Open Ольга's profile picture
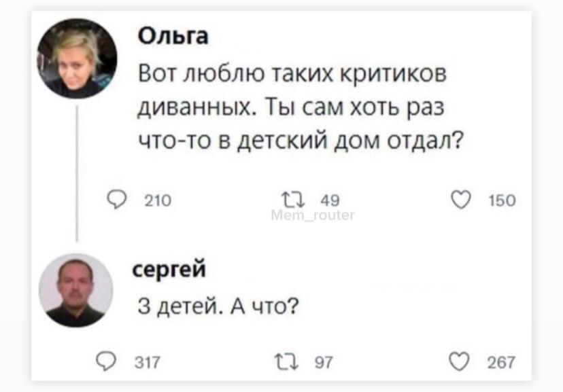The width and height of the screenshot is (563, 392). click(78, 58)
